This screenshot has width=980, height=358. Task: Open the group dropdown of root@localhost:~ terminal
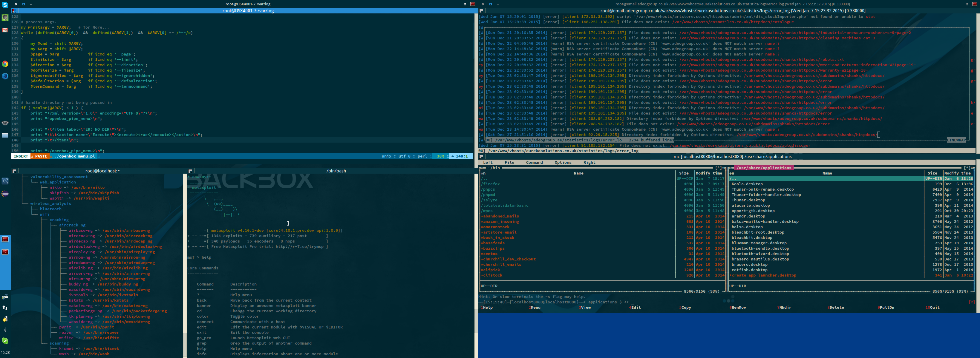pos(14,171)
